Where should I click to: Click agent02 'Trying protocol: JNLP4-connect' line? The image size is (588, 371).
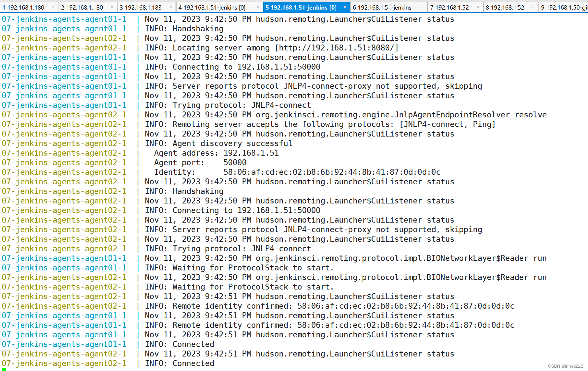156,249
